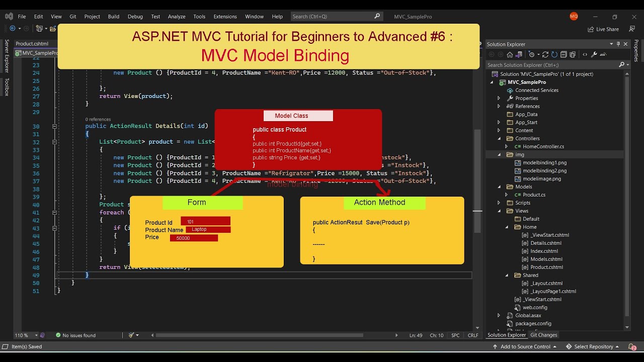Open the Extensions menu
Image resolution: width=644 pixels, height=362 pixels.
tap(225, 17)
